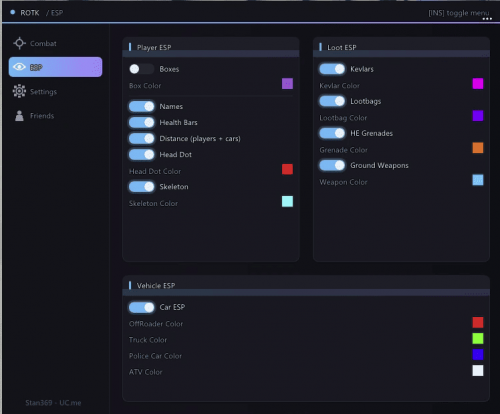Click the '[INS] toggle menu' hint

coord(459,13)
